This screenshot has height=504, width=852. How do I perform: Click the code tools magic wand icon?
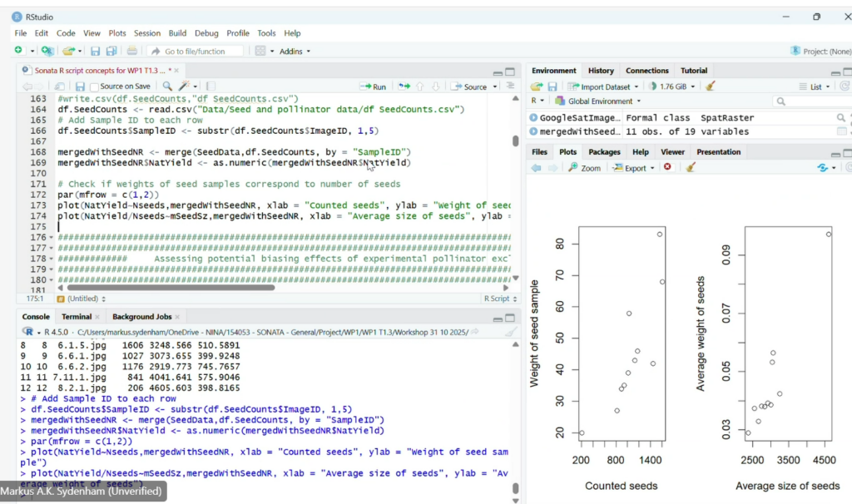[185, 86]
